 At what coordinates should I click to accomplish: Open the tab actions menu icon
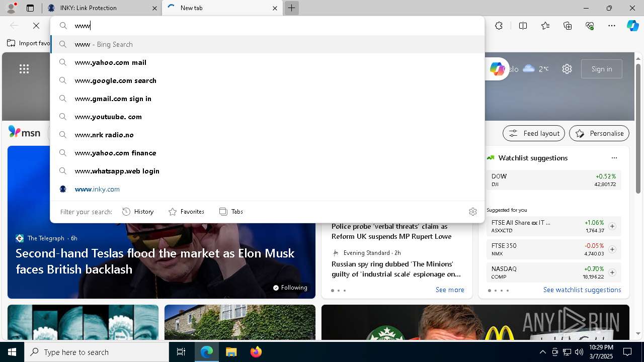pyautogui.click(x=30, y=8)
